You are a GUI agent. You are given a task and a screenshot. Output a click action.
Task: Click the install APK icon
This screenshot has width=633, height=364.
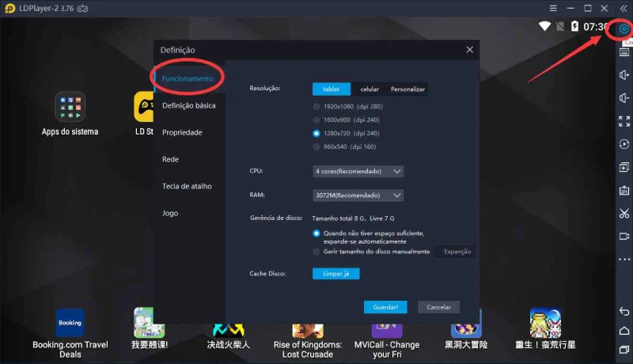click(624, 190)
